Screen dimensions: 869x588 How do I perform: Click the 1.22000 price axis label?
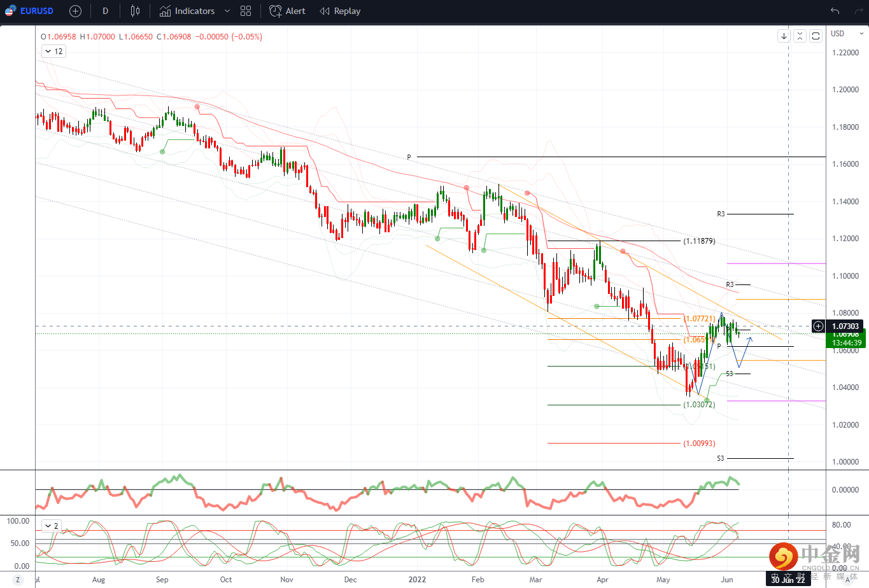tap(845, 53)
